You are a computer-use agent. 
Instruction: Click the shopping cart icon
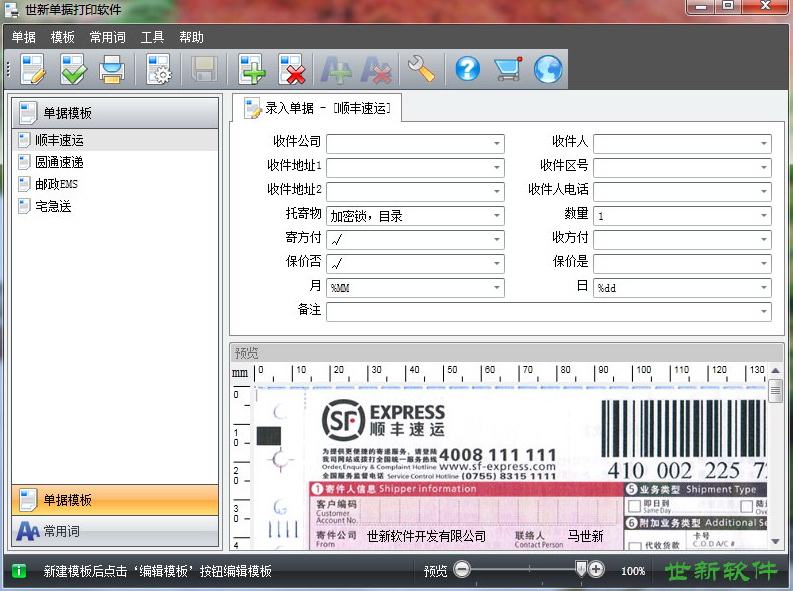point(508,69)
